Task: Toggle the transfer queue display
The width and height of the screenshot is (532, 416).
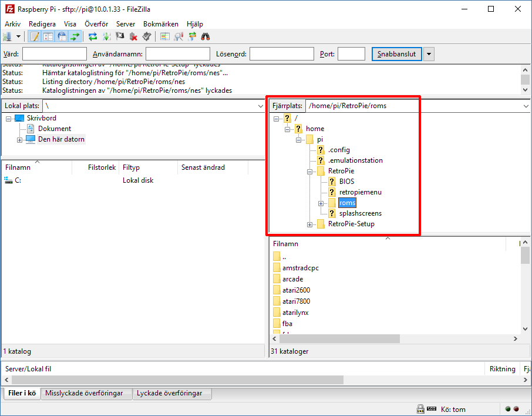Action: coord(75,36)
